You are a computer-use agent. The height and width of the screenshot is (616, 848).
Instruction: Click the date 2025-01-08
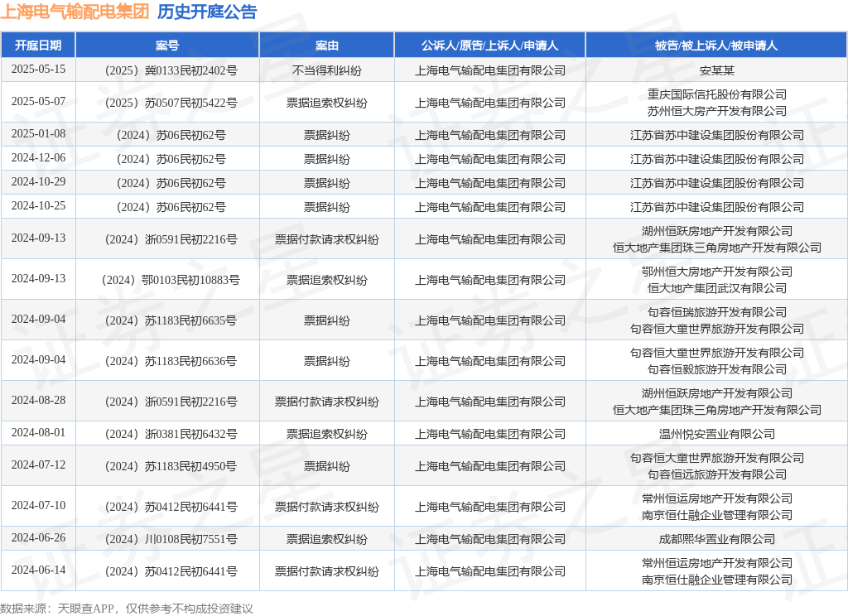click(x=38, y=133)
